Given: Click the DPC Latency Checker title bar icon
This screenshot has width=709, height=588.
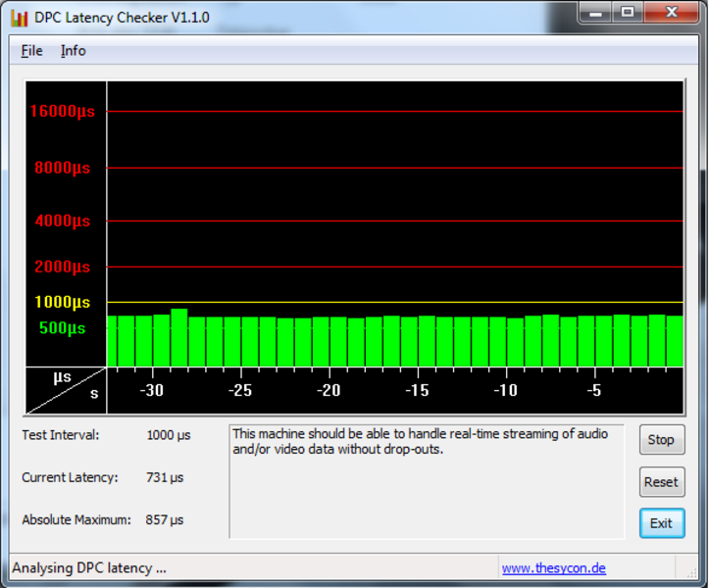Looking at the screenshot, I should (x=19, y=17).
